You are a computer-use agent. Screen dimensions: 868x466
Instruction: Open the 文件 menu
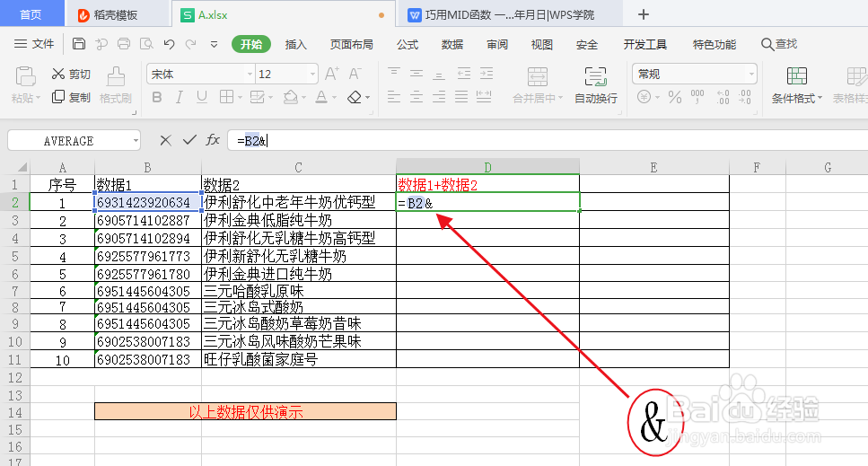[x=34, y=44]
